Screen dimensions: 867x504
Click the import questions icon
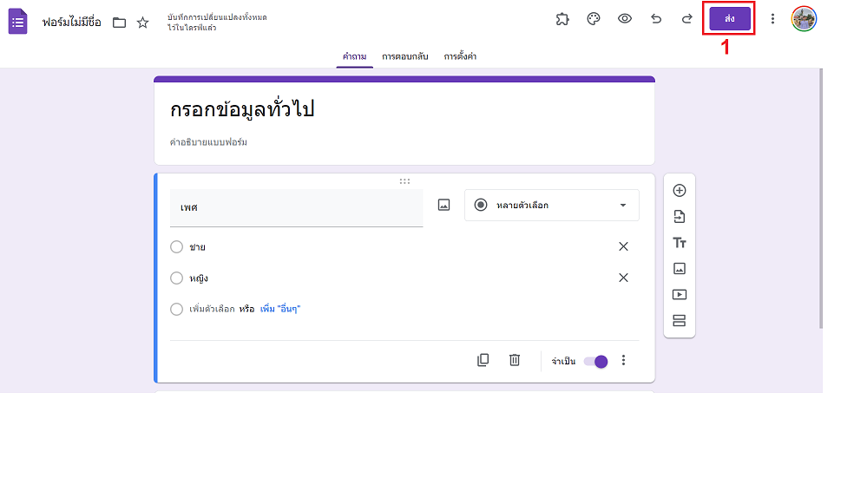coord(680,217)
